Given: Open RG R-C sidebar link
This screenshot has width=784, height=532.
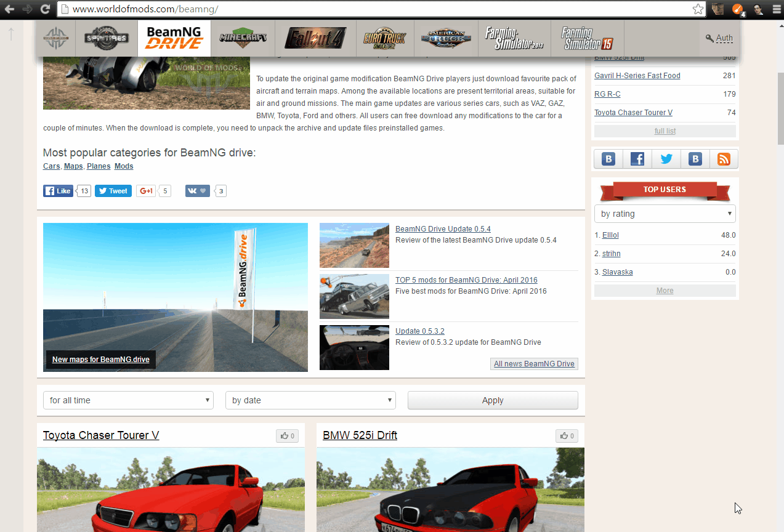Looking at the screenshot, I should [607, 94].
